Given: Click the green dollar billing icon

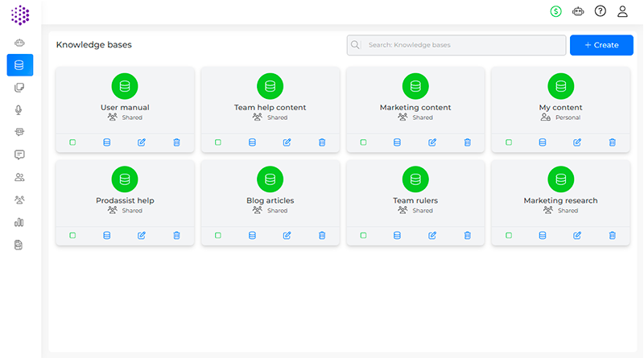Looking at the screenshot, I should [555, 11].
